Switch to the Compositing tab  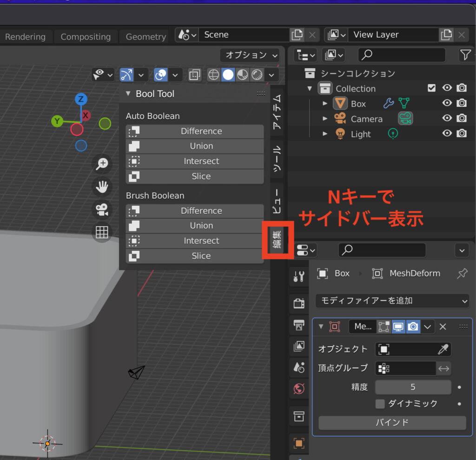86,37
